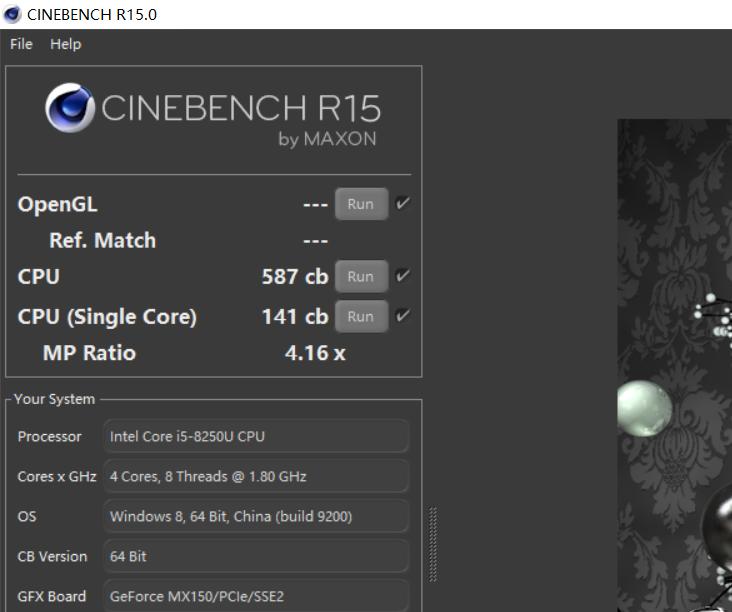
Task: Click the single core score 141 cb
Action: point(295,317)
